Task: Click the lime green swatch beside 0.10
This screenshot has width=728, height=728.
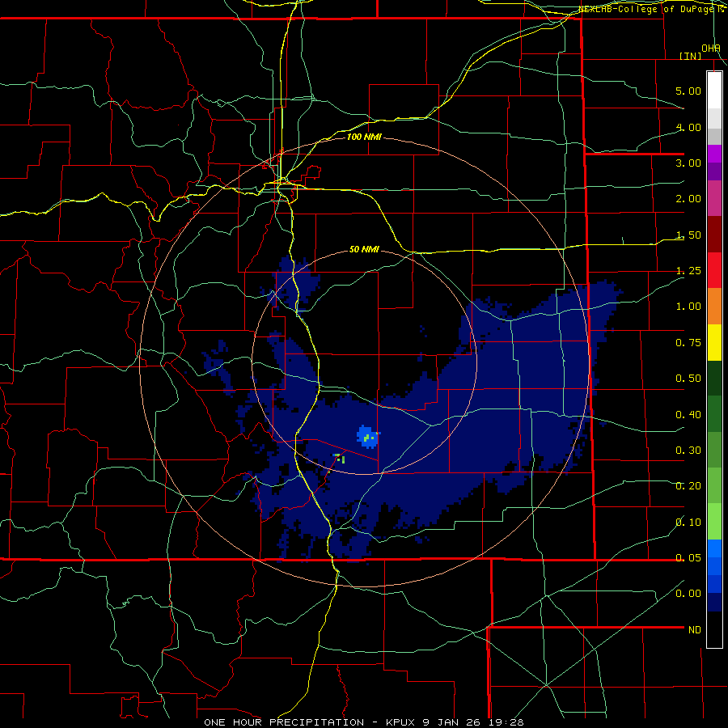Action: point(714,522)
